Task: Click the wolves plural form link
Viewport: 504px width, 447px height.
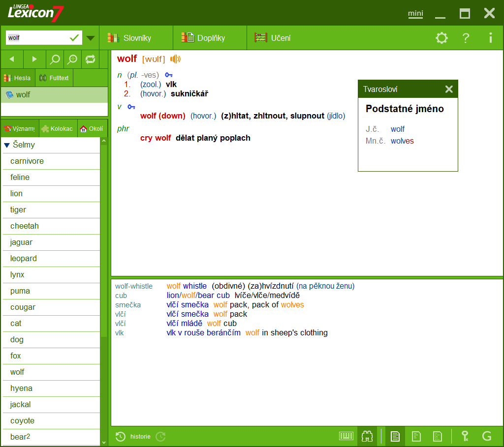Action: [402, 141]
